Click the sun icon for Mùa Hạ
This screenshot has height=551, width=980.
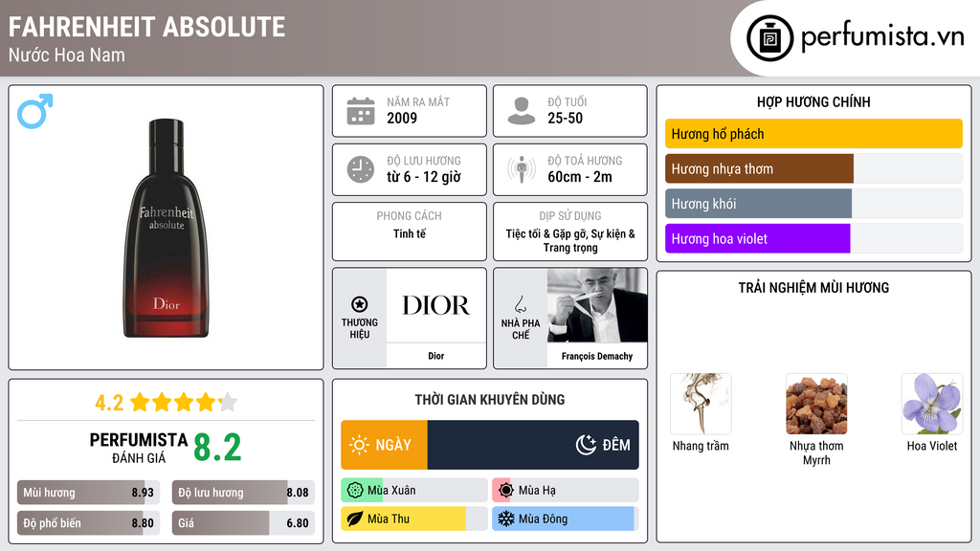tap(506, 491)
